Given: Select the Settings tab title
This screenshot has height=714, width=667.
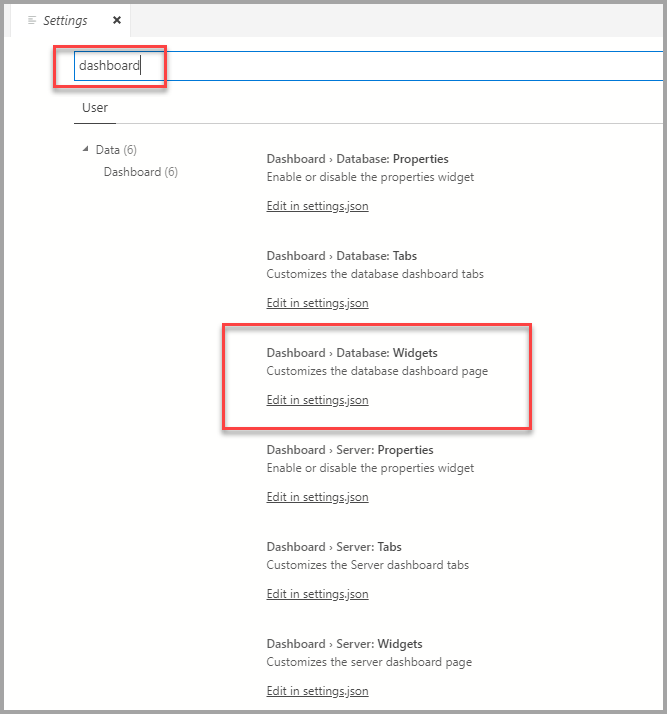Looking at the screenshot, I should [65, 21].
